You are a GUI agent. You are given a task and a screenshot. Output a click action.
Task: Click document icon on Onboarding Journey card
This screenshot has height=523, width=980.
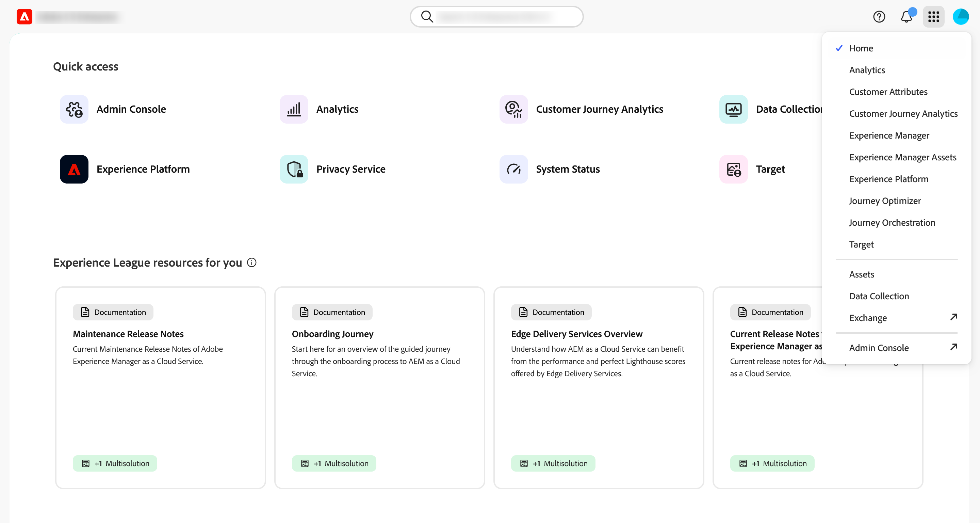click(x=304, y=312)
